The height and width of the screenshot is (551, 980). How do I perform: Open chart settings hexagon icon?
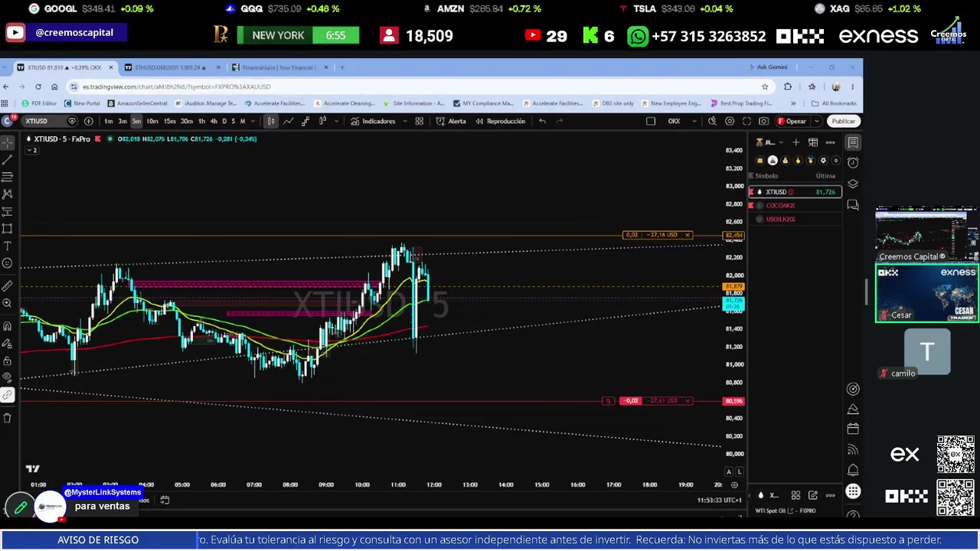pos(730,121)
